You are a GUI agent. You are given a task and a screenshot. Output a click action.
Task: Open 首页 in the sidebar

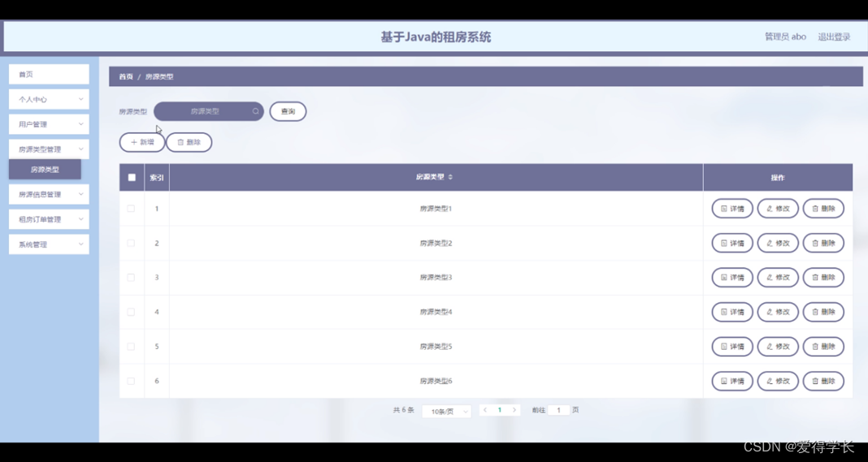click(49, 74)
